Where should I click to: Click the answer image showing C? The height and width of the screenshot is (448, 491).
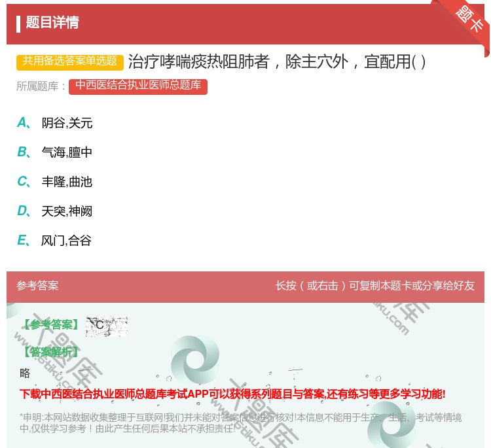coord(107,326)
